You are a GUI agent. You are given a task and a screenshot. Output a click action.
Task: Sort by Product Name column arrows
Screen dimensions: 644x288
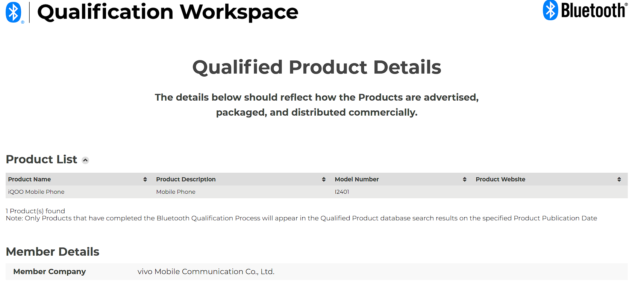(145, 179)
